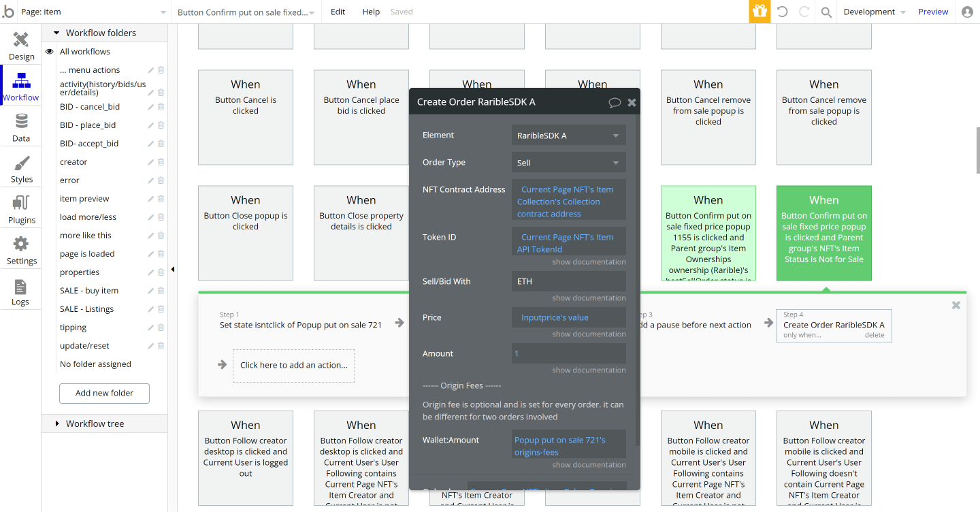Open the search tool in the top bar
The width and height of the screenshot is (980, 512).
(826, 12)
